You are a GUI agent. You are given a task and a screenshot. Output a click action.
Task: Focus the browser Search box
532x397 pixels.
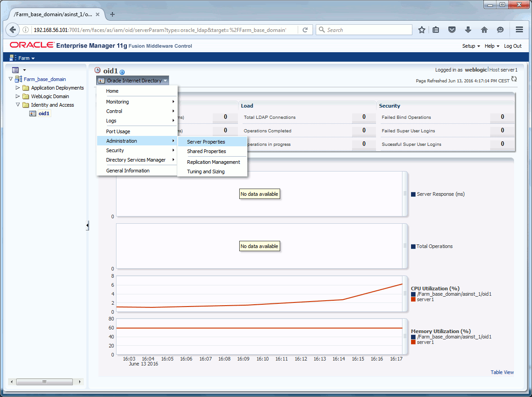tap(364, 30)
